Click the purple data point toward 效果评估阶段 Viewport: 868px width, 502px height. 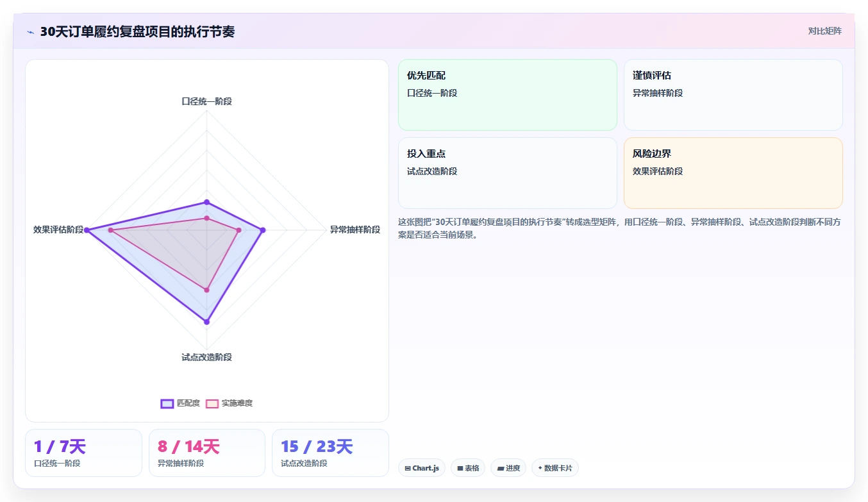[87, 230]
